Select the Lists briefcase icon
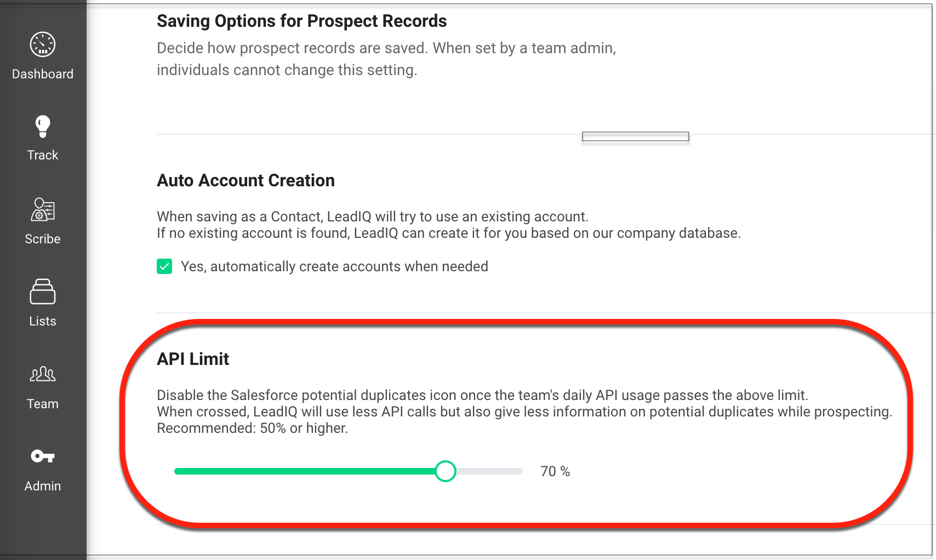Image resolution: width=936 pixels, height=560 pixels. [43, 292]
